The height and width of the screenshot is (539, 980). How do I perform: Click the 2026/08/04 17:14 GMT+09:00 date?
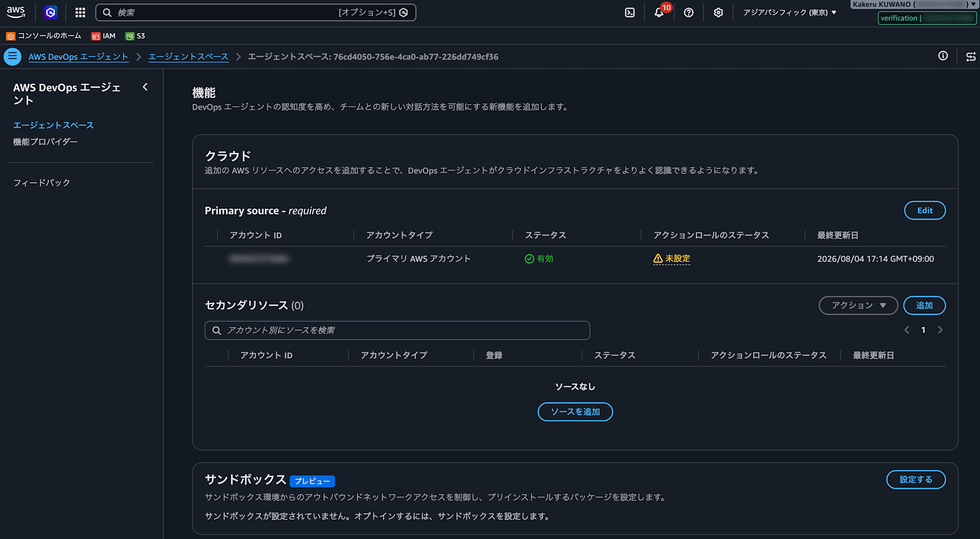point(876,259)
